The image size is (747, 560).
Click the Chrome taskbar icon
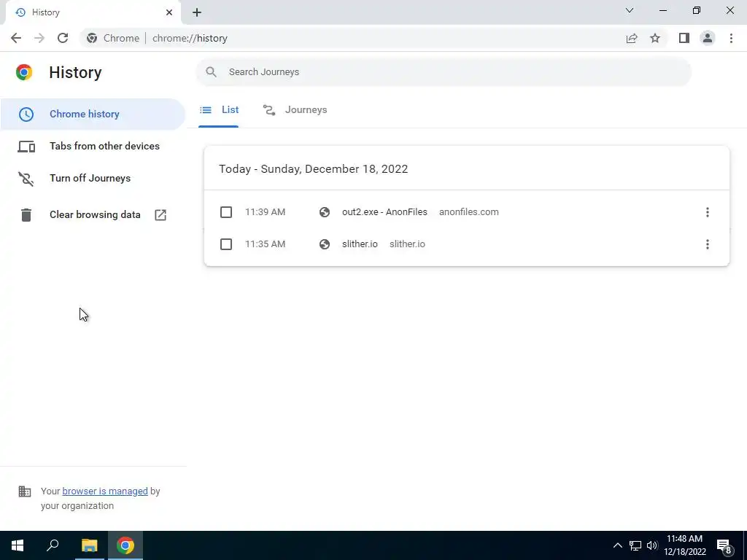coord(125,545)
